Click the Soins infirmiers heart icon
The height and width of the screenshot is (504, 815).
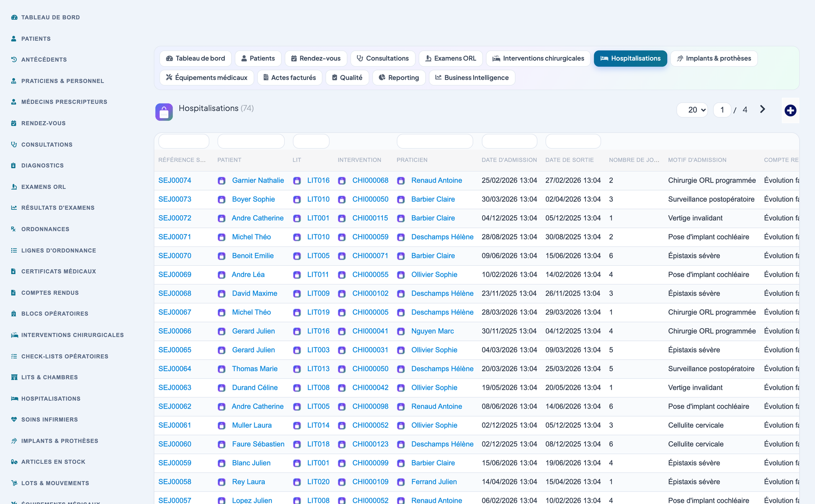coord(14,419)
